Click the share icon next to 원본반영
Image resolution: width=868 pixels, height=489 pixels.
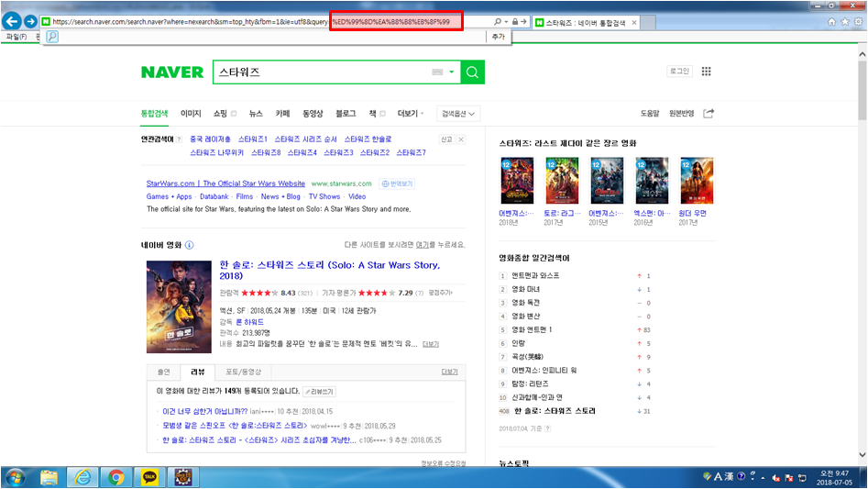click(x=708, y=113)
